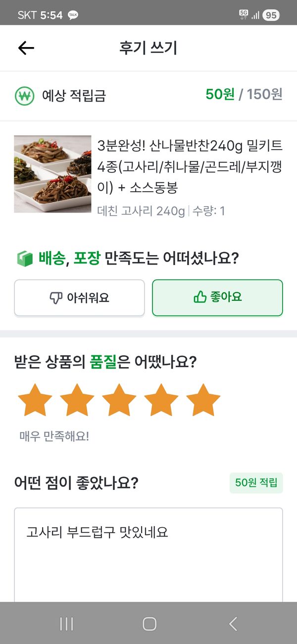This screenshot has height=644, width=297.
Task: Tap the green package box icon
Action: 24,258
